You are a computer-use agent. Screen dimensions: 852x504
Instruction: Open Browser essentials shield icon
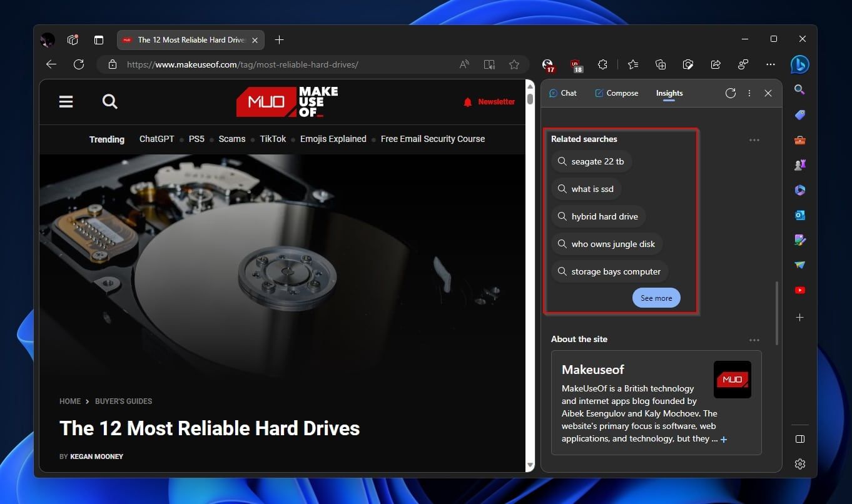tap(688, 64)
